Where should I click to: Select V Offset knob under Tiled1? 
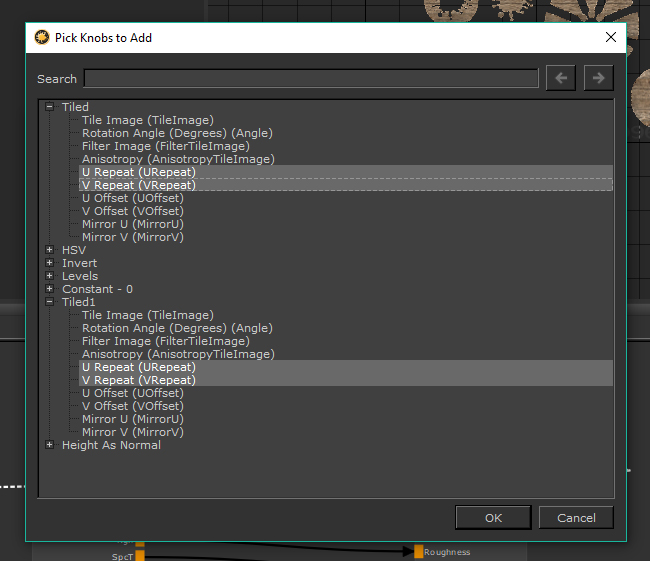(x=132, y=406)
